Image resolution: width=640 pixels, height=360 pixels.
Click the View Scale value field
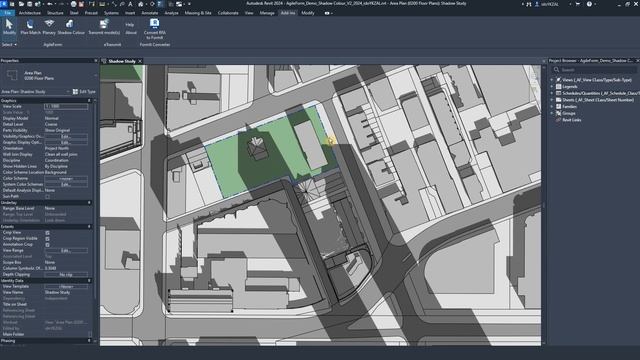coord(66,107)
